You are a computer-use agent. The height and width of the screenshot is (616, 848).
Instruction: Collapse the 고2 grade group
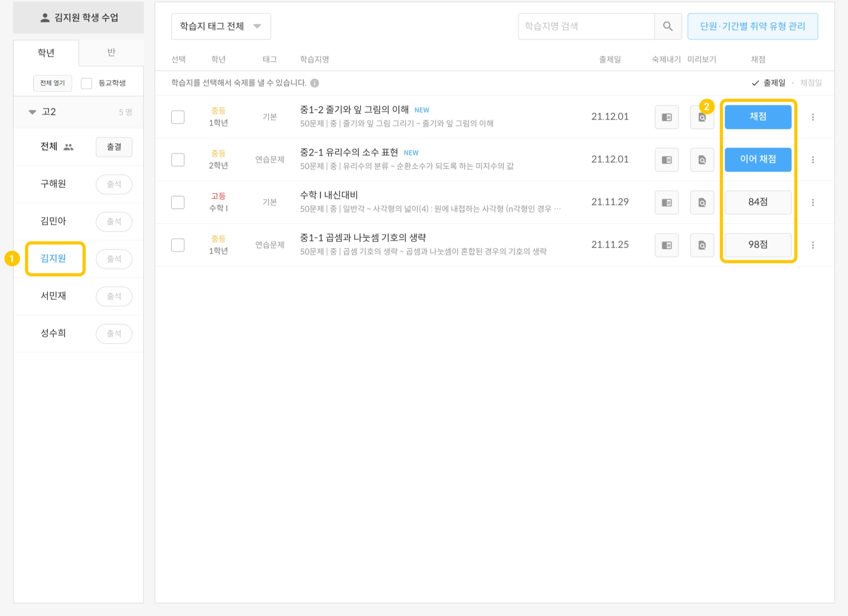[32, 112]
